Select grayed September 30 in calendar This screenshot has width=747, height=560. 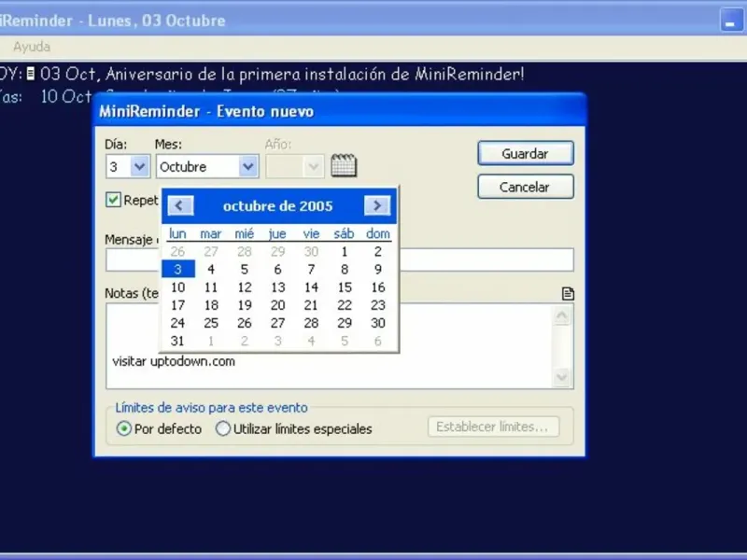(x=311, y=251)
